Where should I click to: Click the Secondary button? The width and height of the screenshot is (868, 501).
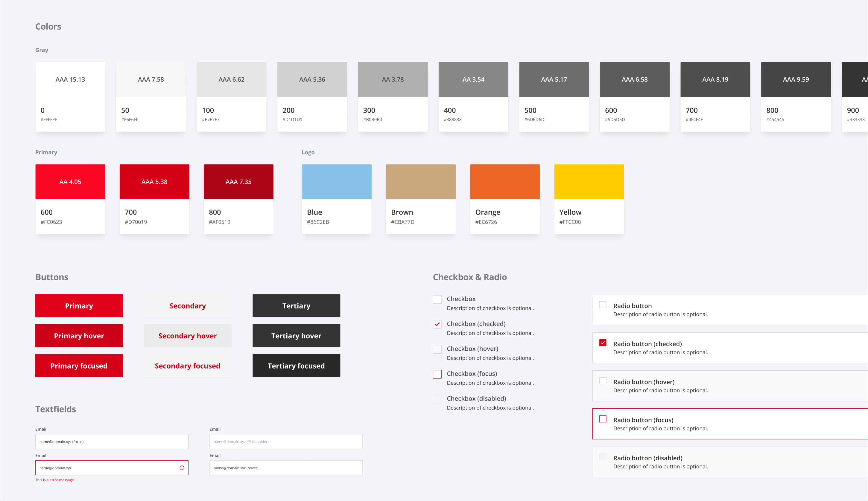188,306
